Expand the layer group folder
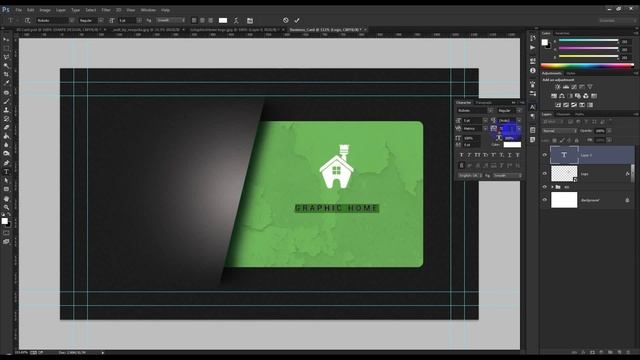 click(x=552, y=187)
